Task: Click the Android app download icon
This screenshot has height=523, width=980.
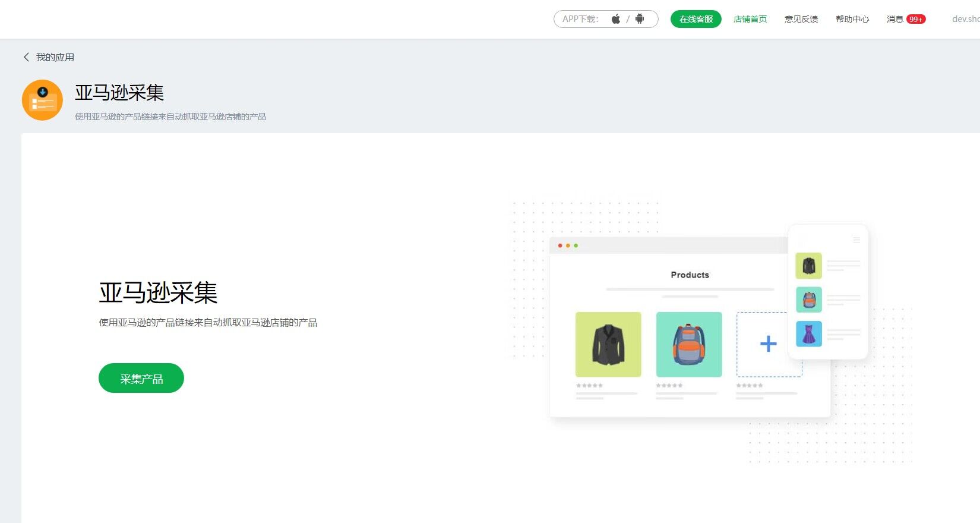Action: 640,19
